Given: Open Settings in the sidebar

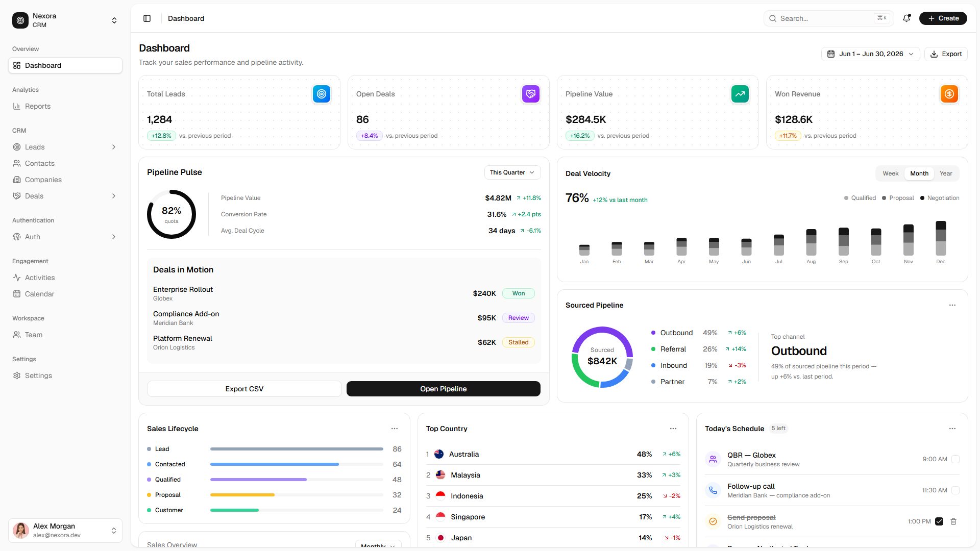Looking at the screenshot, I should click(65, 375).
